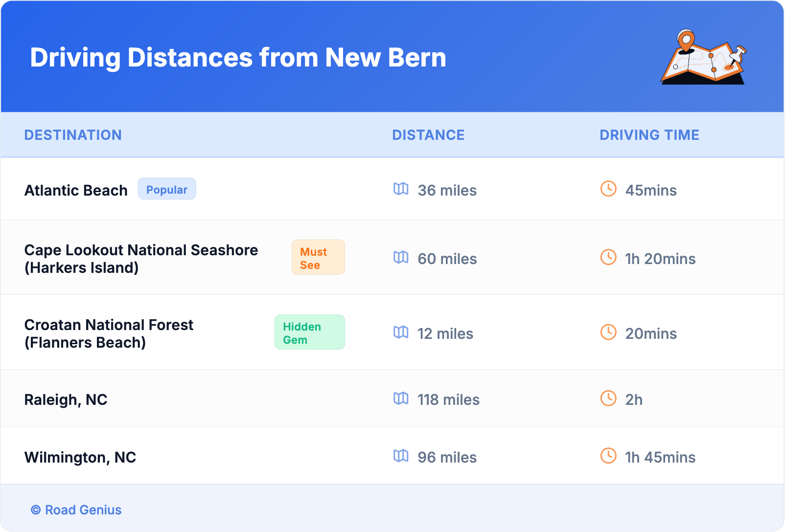785x532 pixels.
Task: Click the clock icon beside 20mins
Action: coord(608,332)
